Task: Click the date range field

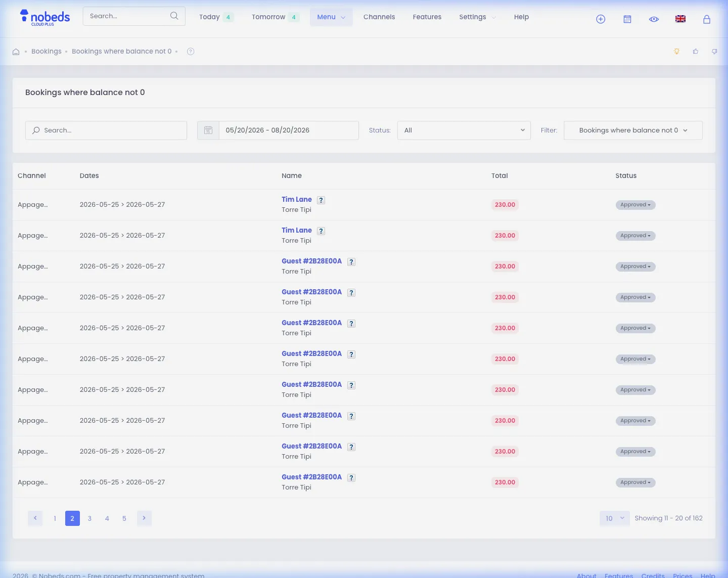Action: (x=289, y=130)
